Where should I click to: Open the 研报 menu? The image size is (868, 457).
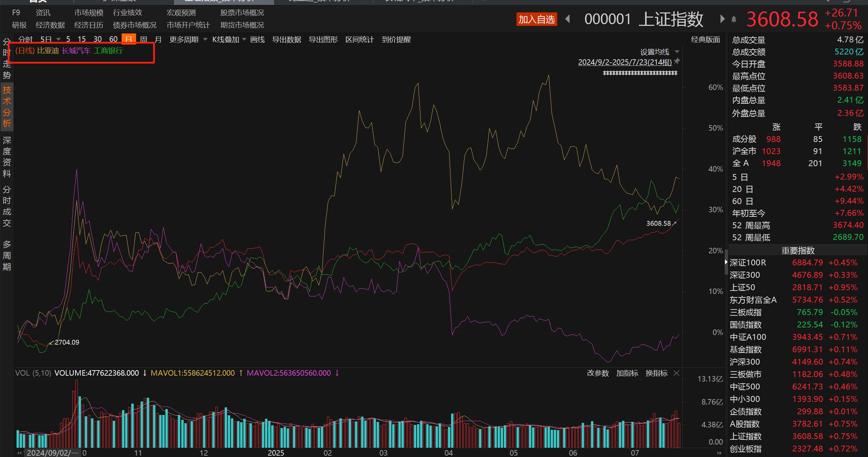tap(19, 25)
